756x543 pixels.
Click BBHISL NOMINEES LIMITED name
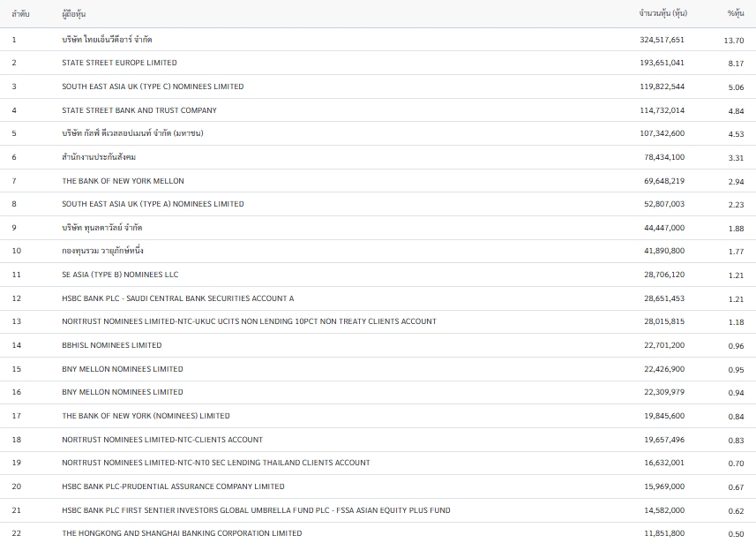pyautogui.click(x=111, y=345)
